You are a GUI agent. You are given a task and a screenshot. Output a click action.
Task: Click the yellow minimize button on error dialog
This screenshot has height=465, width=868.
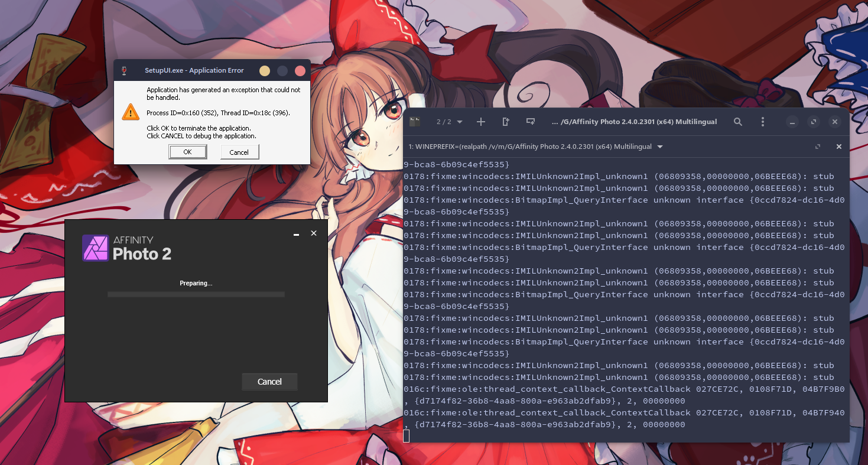click(x=265, y=71)
